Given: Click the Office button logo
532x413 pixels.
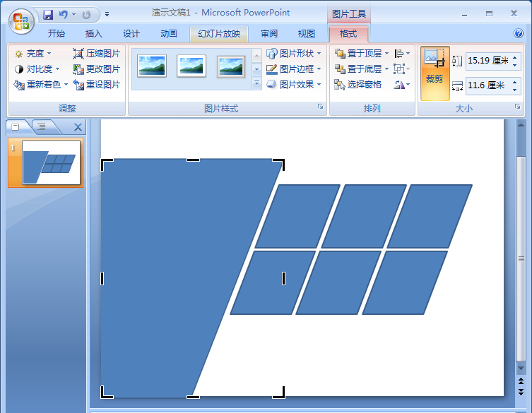Looking at the screenshot, I should (x=21, y=20).
